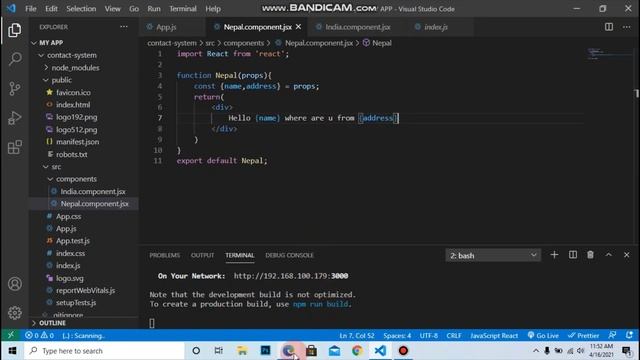Open Windows Start menu
Viewport: 640px width, 360px height.
12,351
